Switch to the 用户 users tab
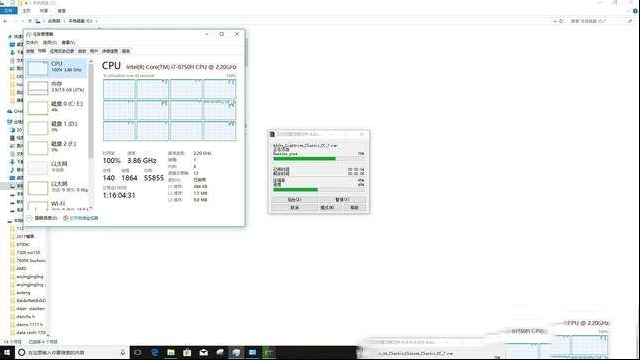Image resolution: width=640 pixels, height=360 pixels. 94,51
